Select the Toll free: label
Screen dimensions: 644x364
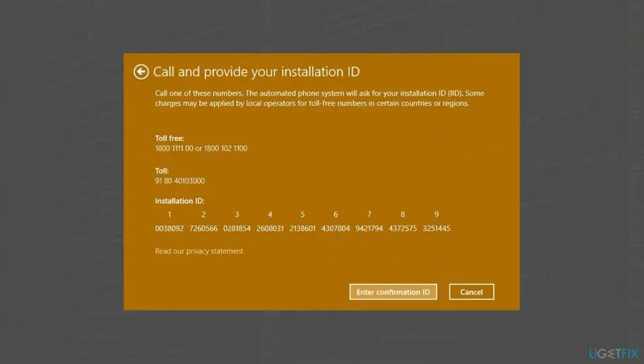click(170, 138)
